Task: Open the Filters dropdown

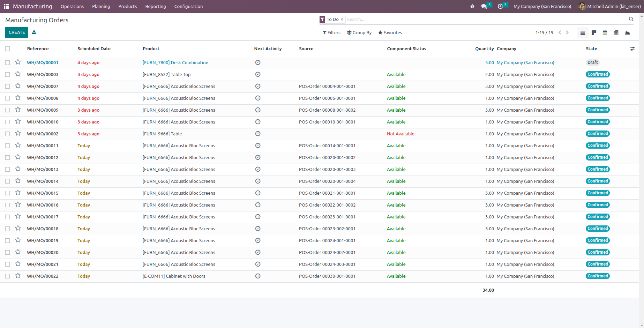Action: tap(331, 32)
